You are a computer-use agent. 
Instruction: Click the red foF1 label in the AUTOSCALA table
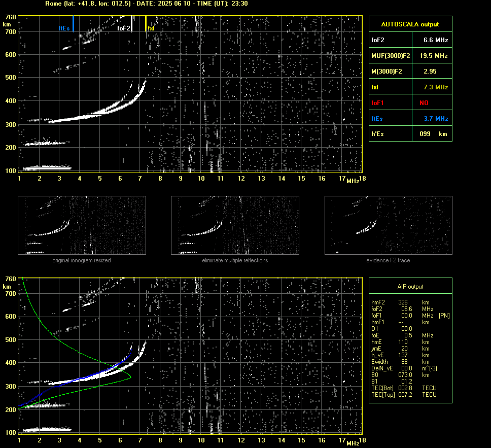[x=377, y=103]
